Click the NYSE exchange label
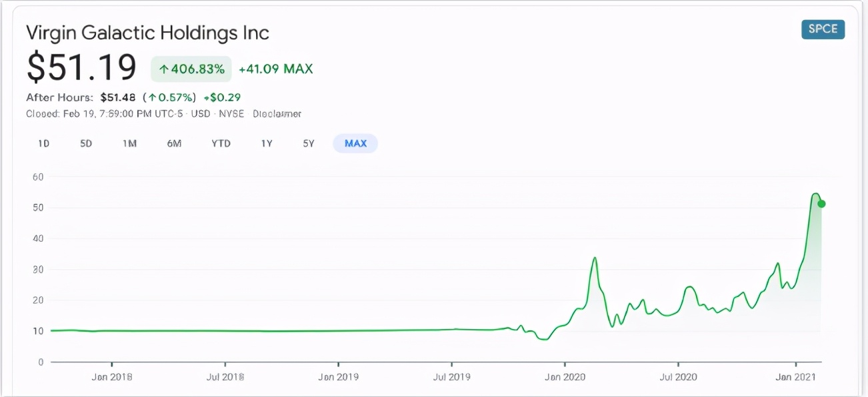Viewport: 868px width, 397px height. 231,114
